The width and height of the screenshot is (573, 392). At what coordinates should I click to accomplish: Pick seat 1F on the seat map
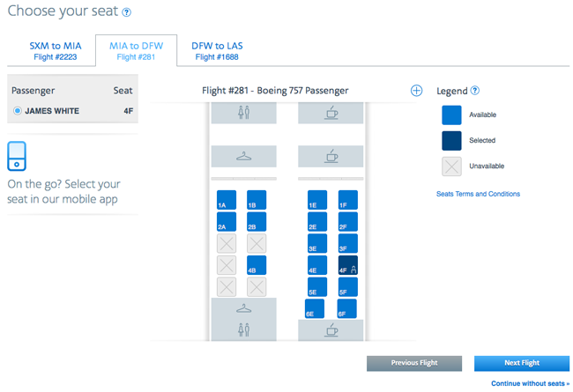(348, 200)
